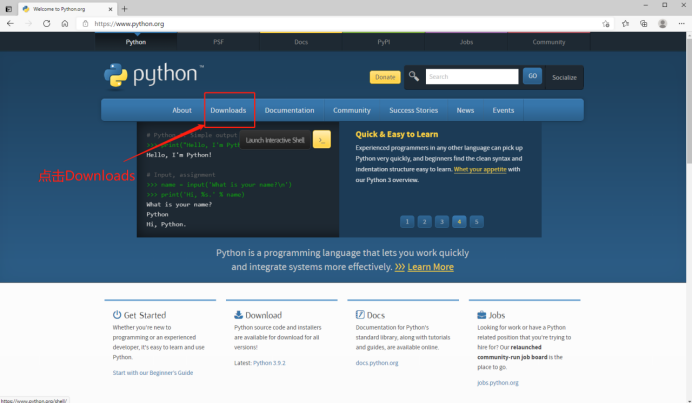Open the Socialize dropdown
692x403 pixels.
(564, 78)
